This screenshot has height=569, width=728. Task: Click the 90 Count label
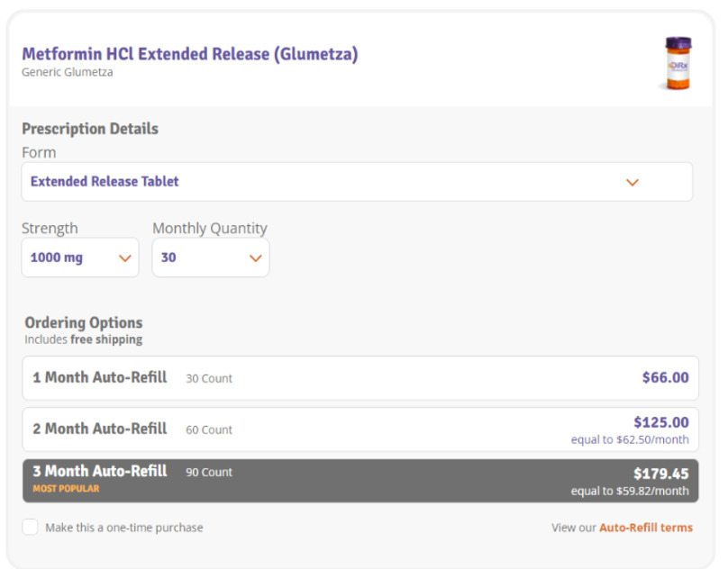click(x=209, y=472)
